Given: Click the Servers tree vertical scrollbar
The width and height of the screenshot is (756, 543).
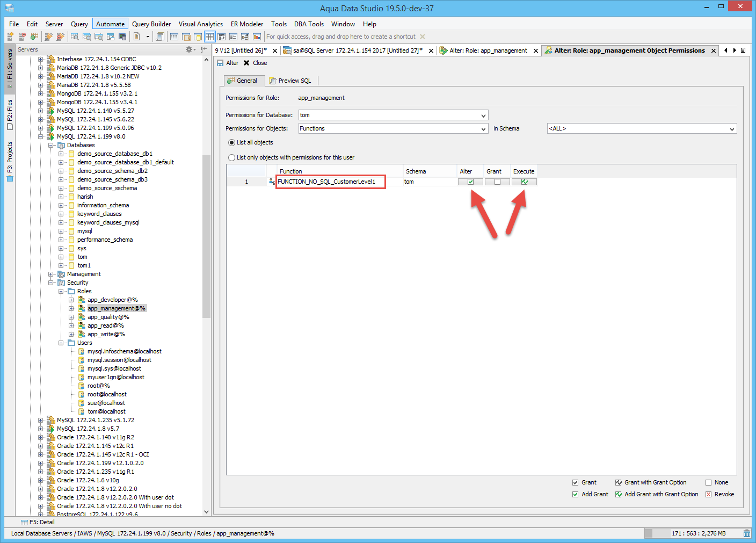Looking at the screenshot, I should [207, 236].
